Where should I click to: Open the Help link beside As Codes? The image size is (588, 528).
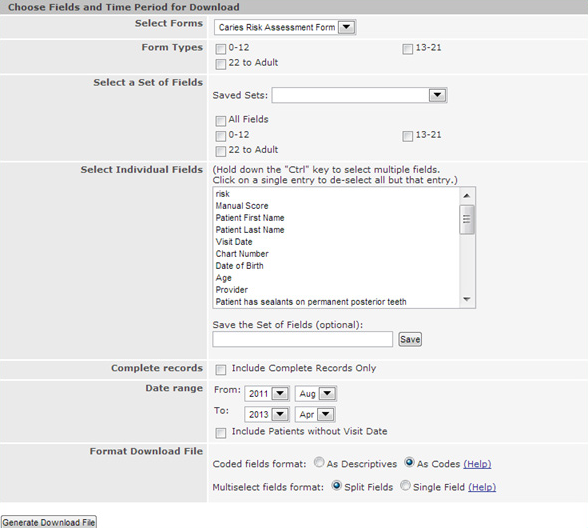tap(477, 464)
